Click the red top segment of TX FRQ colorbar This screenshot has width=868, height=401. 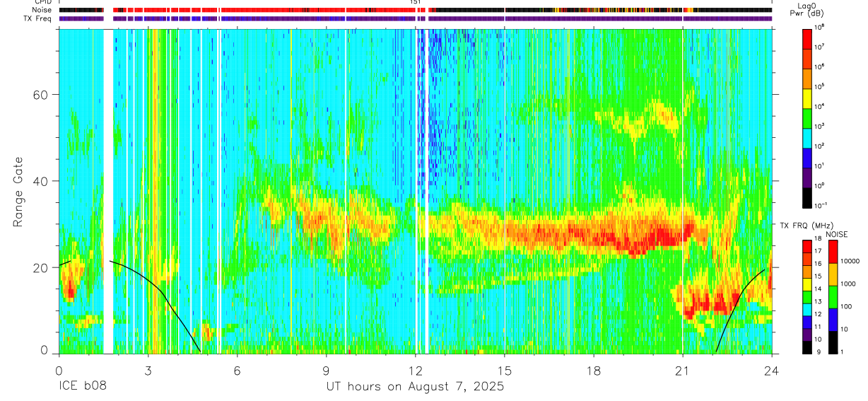807,246
